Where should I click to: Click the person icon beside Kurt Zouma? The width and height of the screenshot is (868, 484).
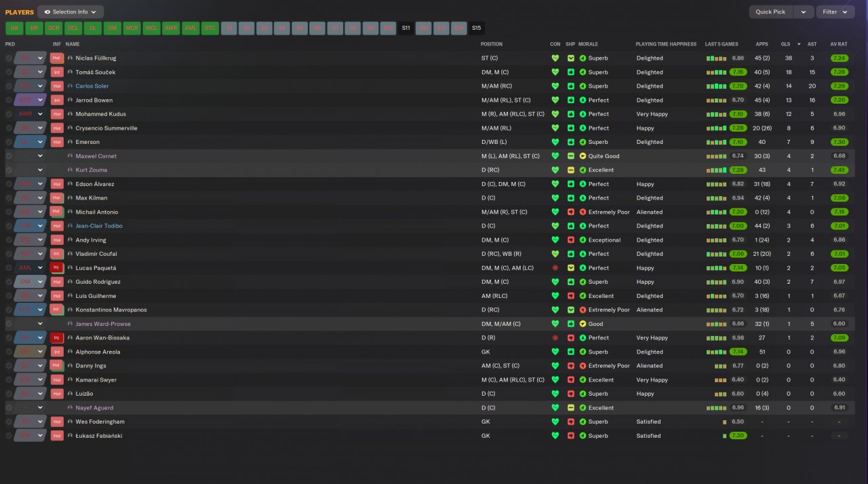pos(70,170)
